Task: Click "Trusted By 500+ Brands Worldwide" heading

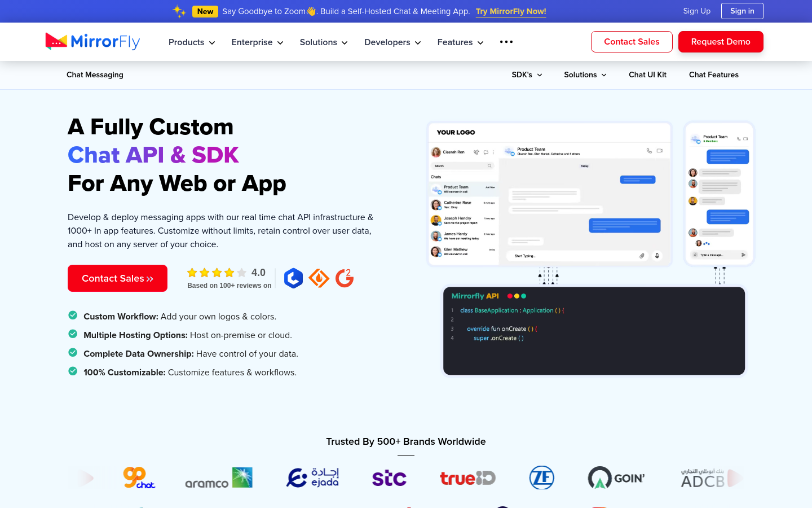Action: coord(406,441)
